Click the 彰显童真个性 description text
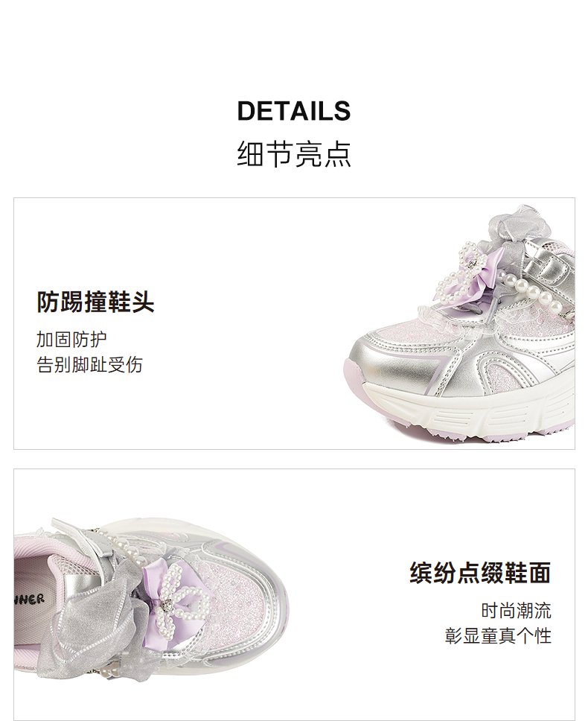 point(498,636)
